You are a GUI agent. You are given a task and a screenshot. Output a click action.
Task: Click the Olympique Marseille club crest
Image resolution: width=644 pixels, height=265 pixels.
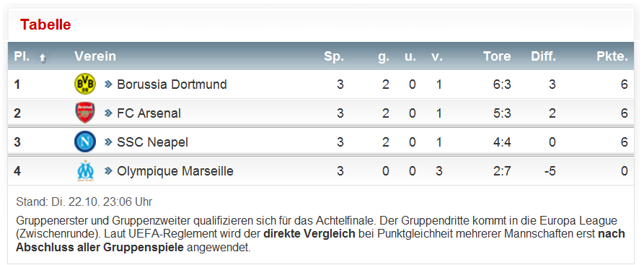[85, 170]
